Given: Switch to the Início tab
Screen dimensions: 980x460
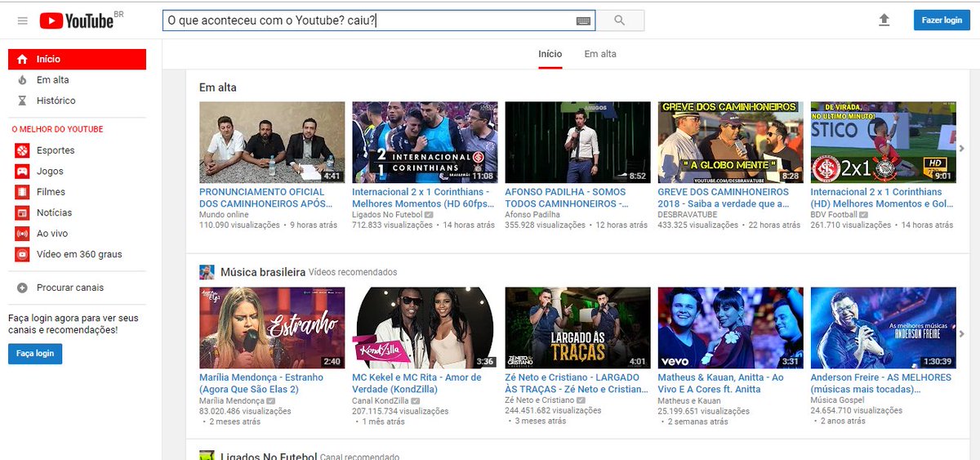Looking at the screenshot, I should [550, 54].
